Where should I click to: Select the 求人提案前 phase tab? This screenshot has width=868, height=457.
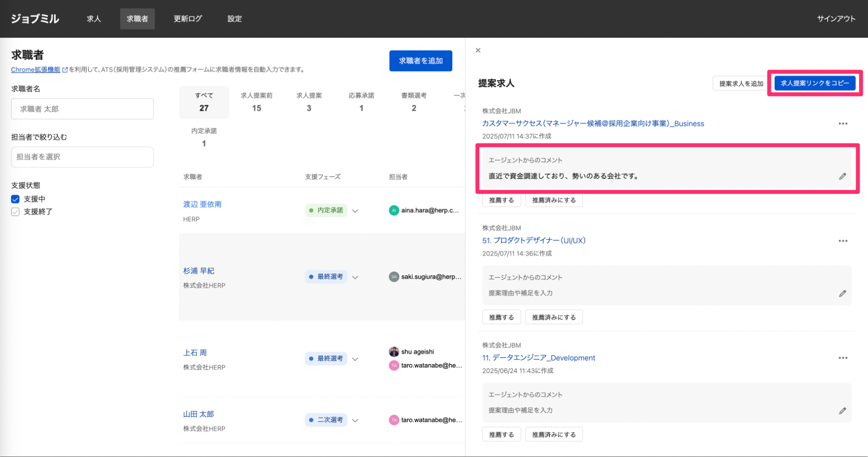[x=256, y=102]
